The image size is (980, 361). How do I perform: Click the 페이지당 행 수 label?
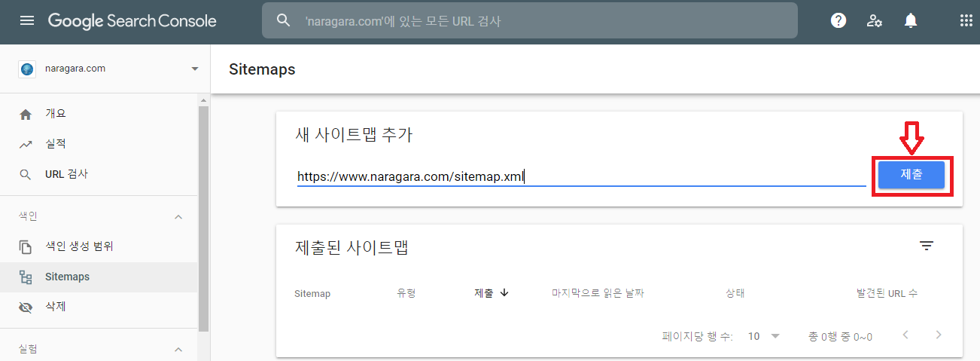point(698,337)
